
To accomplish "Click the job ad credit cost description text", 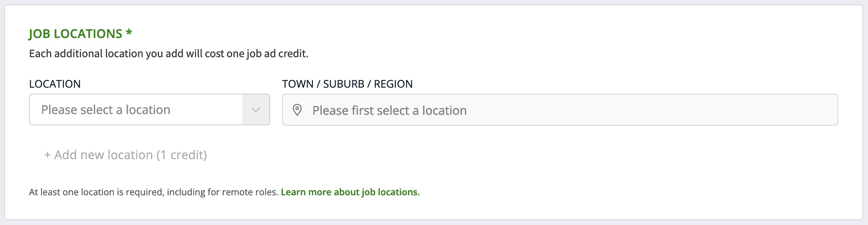I will [168, 54].
